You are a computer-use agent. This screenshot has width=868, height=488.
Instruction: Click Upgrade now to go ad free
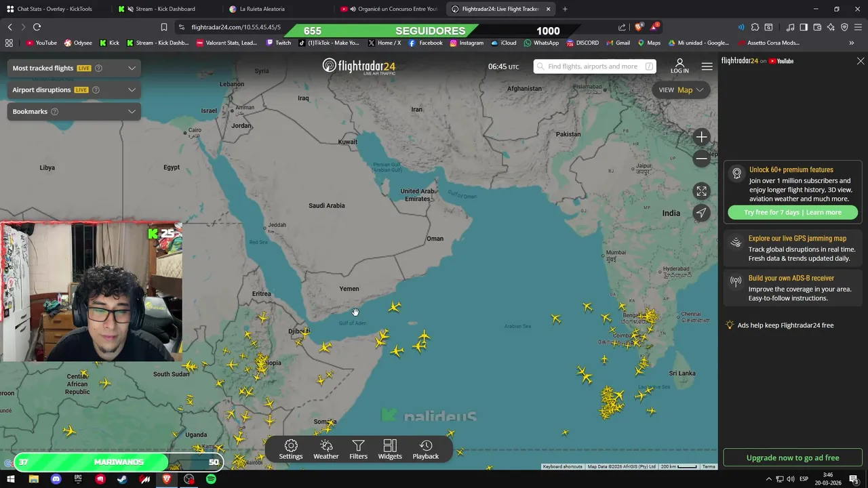pyautogui.click(x=793, y=457)
